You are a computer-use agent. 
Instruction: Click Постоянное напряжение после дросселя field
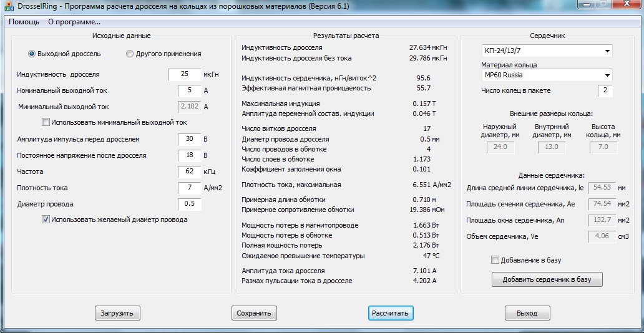coord(189,156)
